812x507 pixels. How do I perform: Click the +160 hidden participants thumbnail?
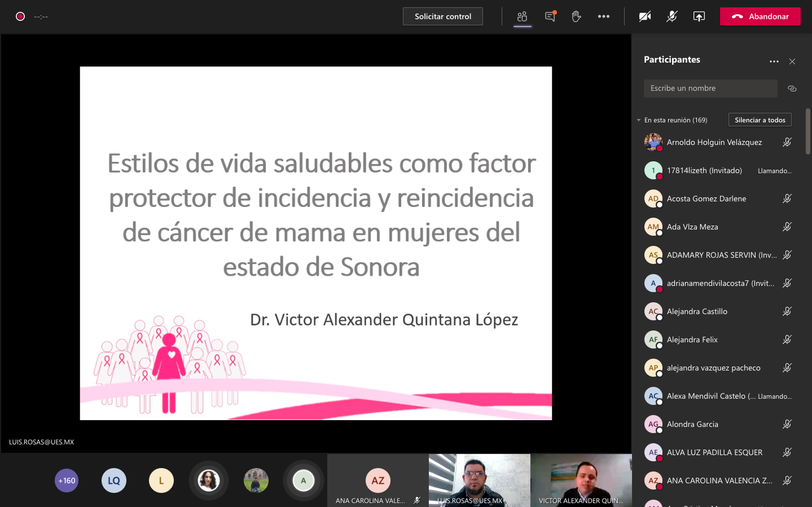click(x=66, y=480)
